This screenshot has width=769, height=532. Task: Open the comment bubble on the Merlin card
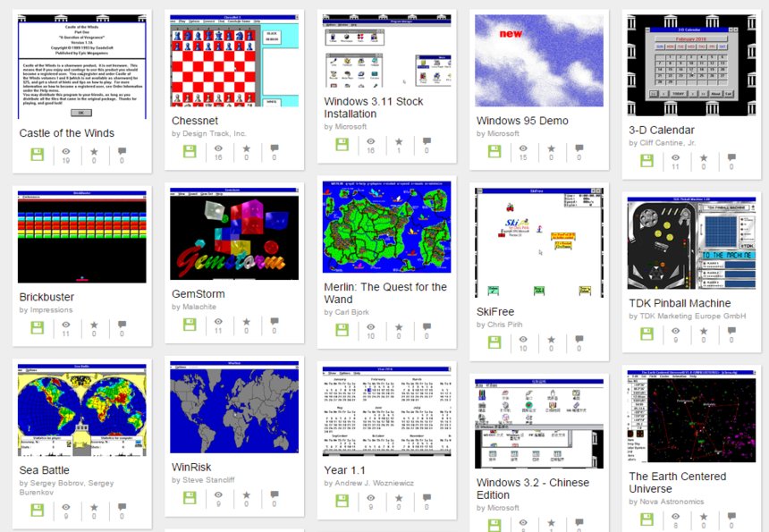click(x=427, y=327)
